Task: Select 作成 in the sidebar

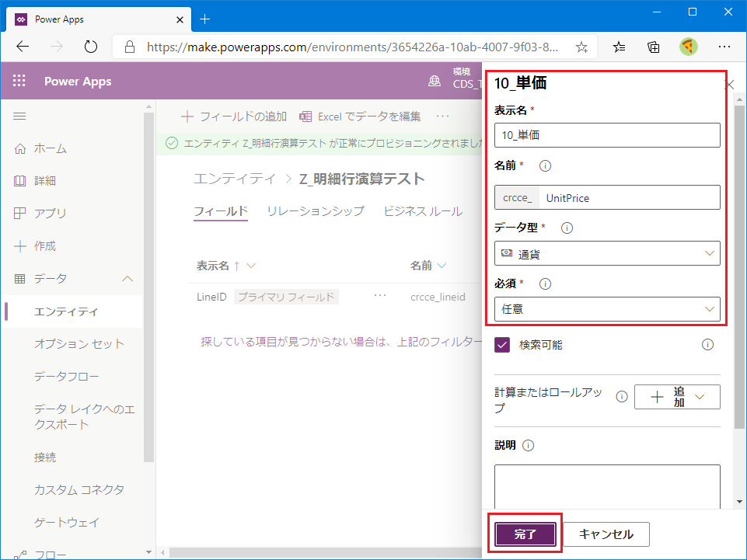Action: 45,246
